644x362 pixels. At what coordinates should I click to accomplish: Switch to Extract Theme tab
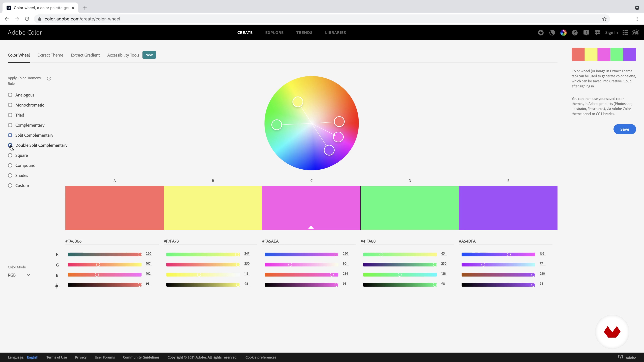50,55
